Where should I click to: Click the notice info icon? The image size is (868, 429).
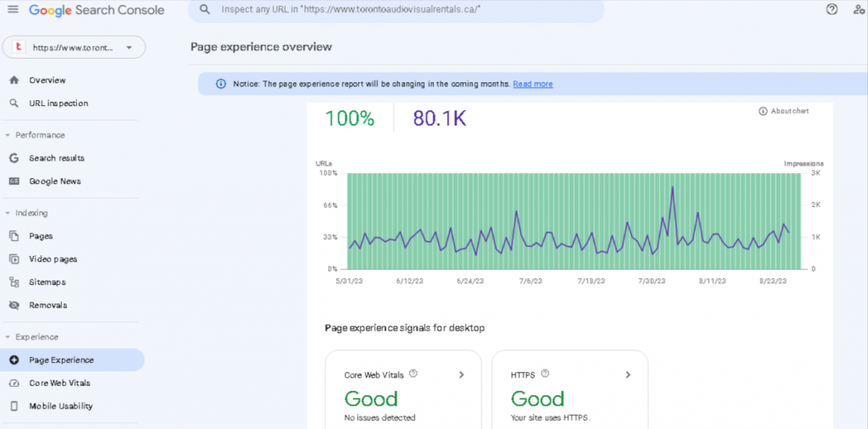(221, 84)
